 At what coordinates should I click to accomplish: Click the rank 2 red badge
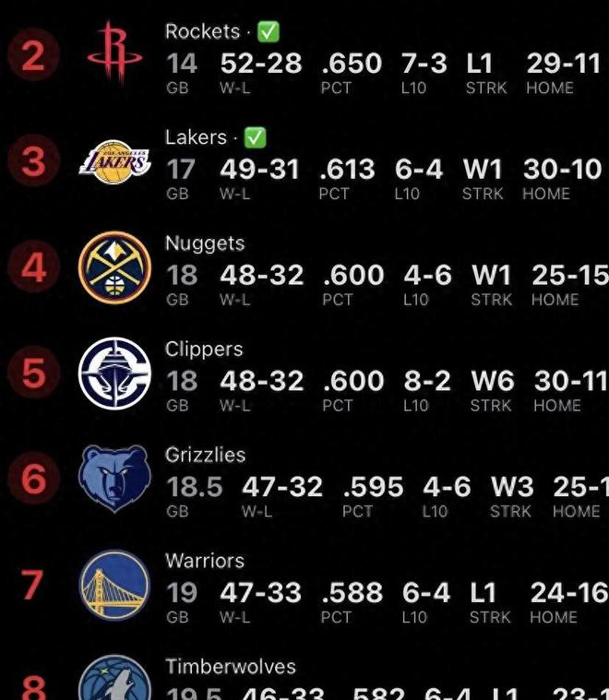[x=33, y=55]
